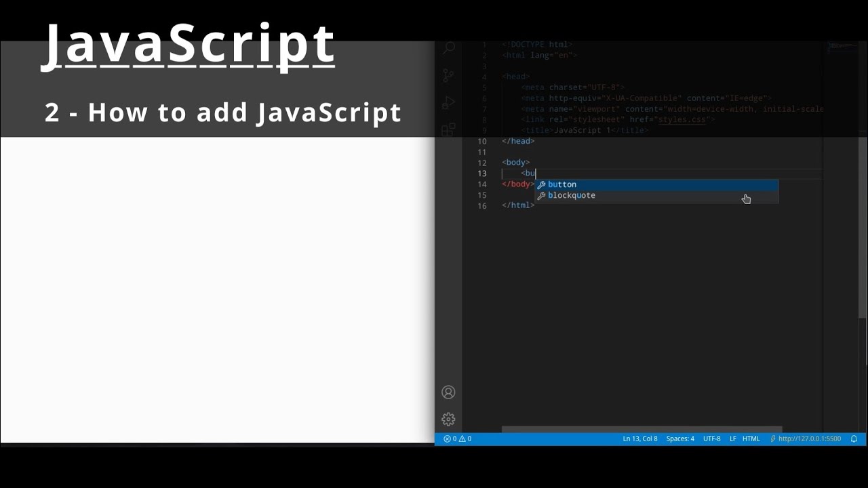Change end of line sequence LF
Image resolution: width=868 pixels, height=488 pixels.
(x=733, y=439)
